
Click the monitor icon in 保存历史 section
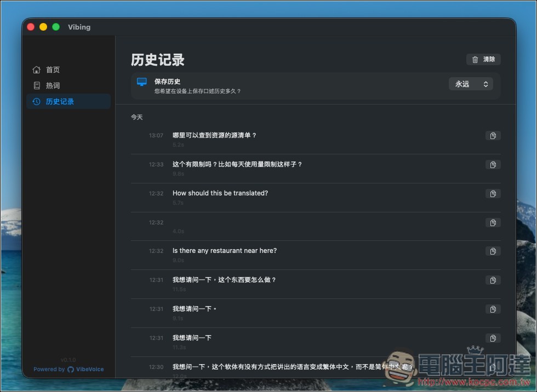tap(141, 82)
